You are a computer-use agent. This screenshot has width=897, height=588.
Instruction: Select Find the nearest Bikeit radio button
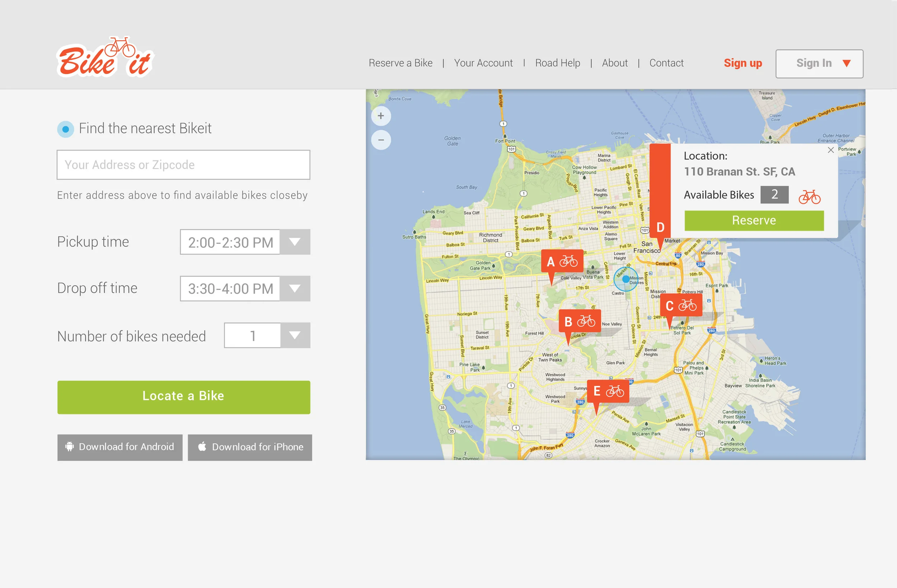(x=66, y=129)
